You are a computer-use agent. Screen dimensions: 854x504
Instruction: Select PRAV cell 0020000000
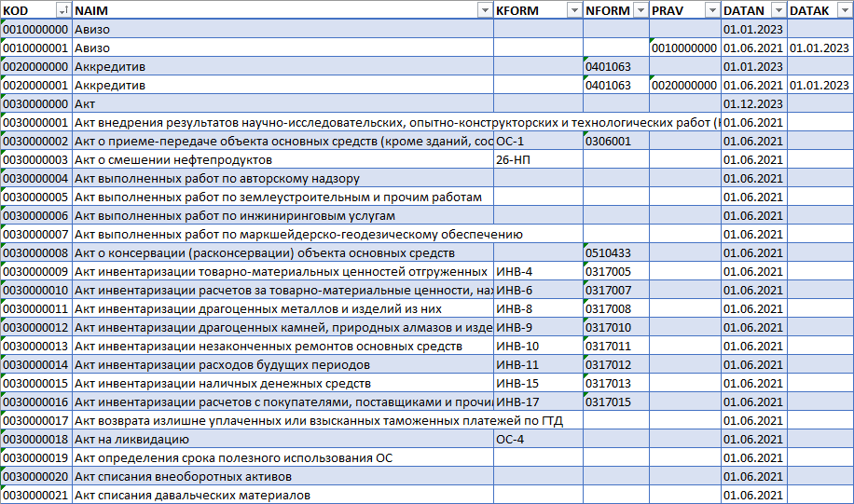(x=684, y=85)
